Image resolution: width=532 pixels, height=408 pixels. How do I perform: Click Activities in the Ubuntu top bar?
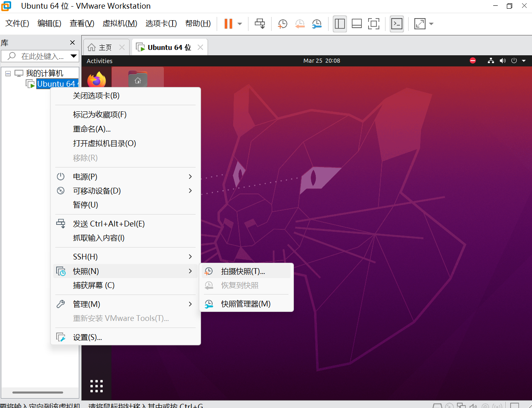tap(99, 61)
